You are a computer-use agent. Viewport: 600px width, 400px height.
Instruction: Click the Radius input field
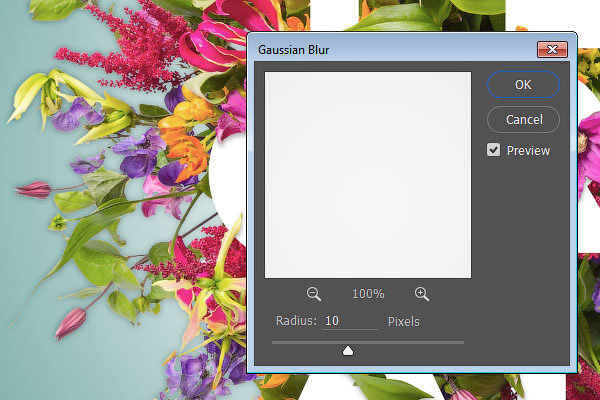coord(350,321)
